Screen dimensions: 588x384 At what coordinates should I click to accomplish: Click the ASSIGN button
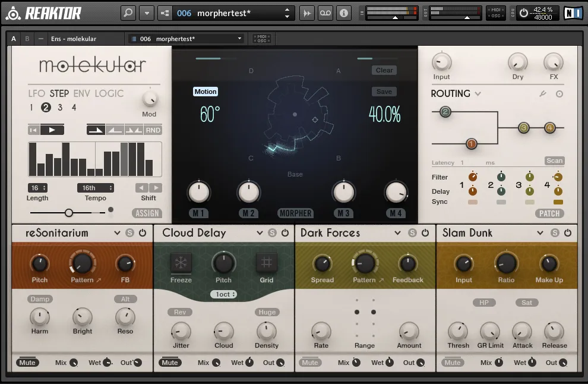(x=147, y=213)
